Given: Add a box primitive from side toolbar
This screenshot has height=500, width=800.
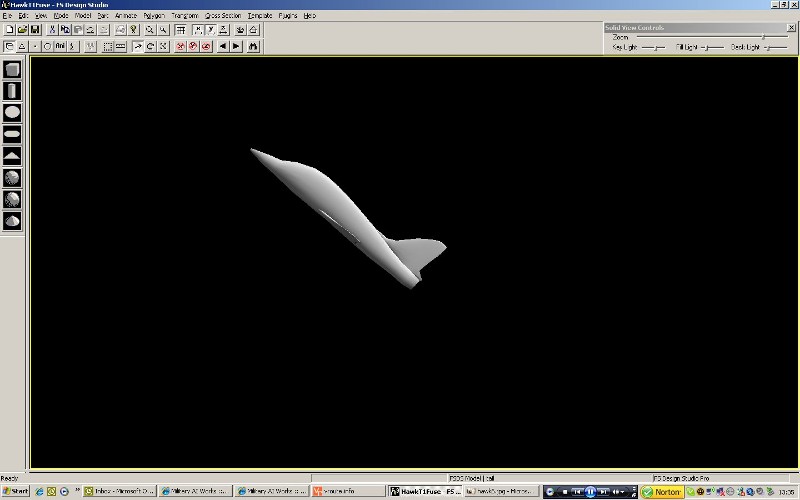Looking at the screenshot, I should click(12, 69).
